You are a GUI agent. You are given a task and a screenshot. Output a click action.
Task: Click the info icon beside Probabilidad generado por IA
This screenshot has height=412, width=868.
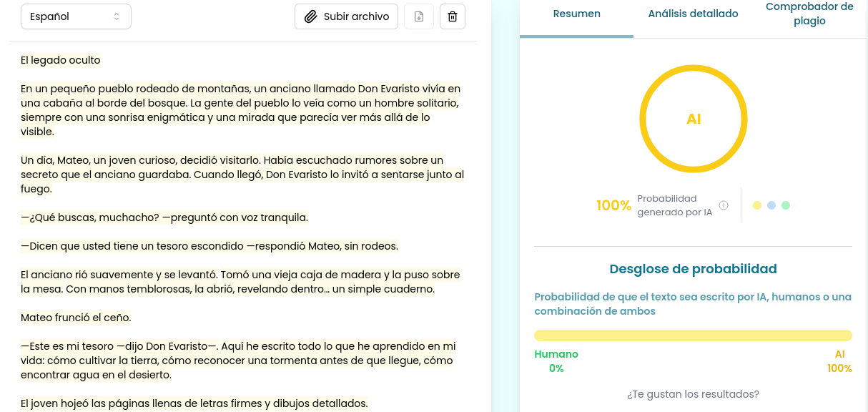[724, 205]
